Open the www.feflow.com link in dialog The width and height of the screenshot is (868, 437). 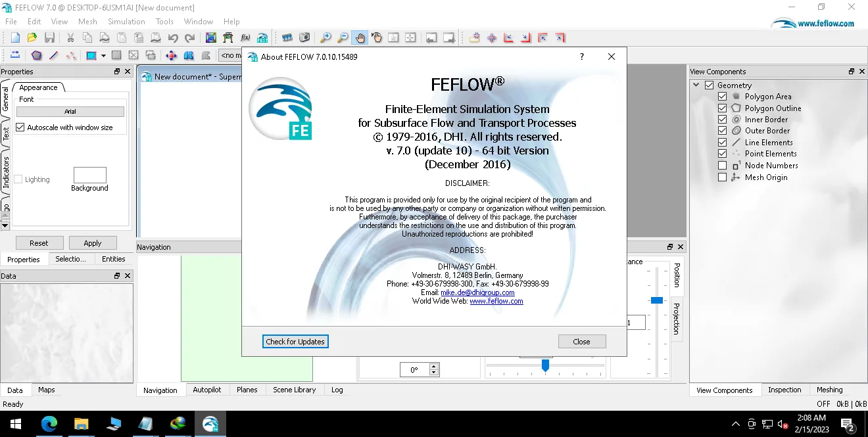pyautogui.click(x=496, y=301)
